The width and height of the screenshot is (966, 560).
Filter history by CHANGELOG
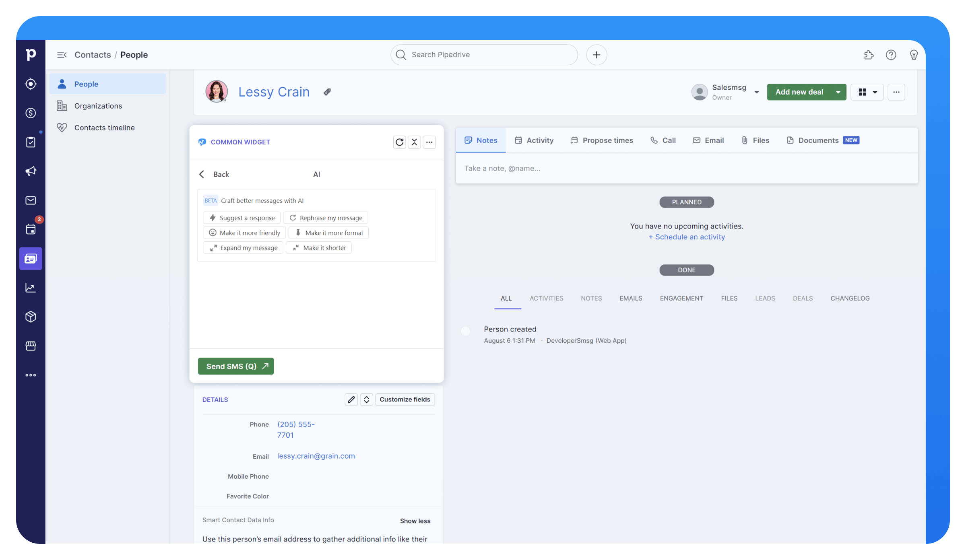click(x=850, y=299)
